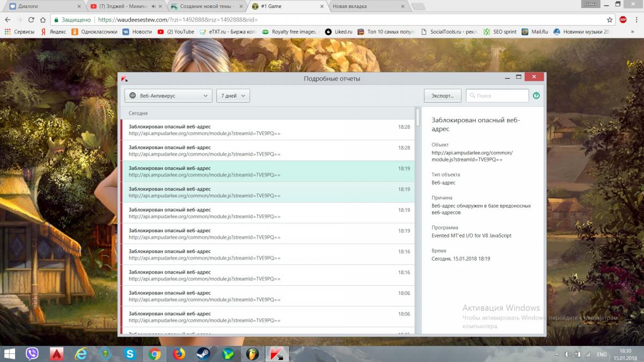Open the red A application in taskbar
Screen dimensions: 644x362
coord(56,354)
